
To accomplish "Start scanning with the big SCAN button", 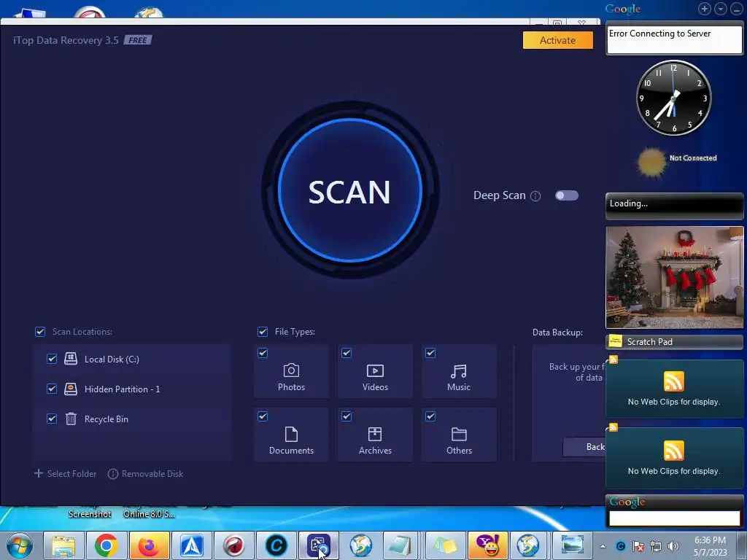I will click(349, 190).
